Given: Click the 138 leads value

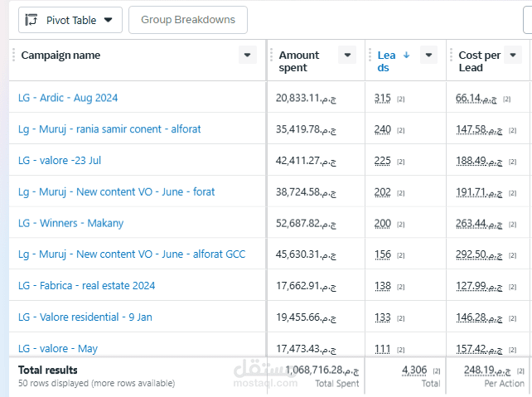Looking at the screenshot, I should pyautogui.click(x=382, y=287).
